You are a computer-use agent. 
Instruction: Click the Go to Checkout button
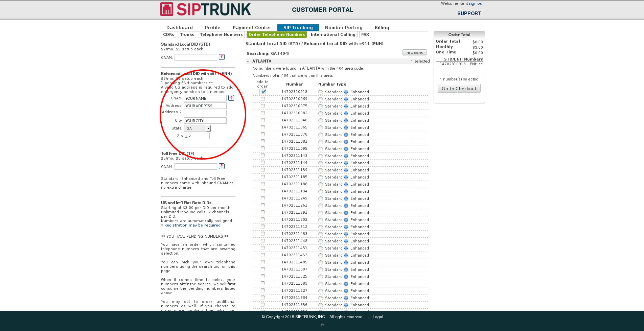tap(459, 89)
